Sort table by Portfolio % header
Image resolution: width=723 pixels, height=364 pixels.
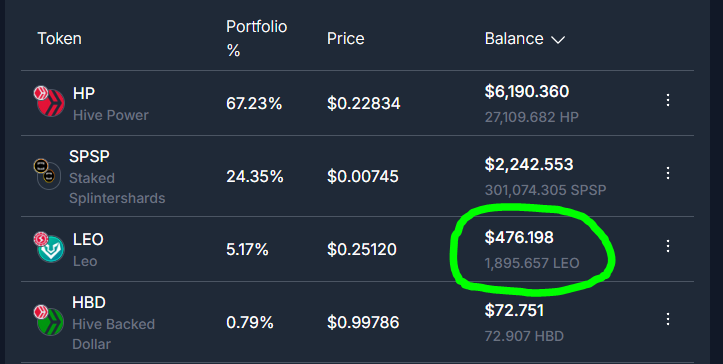pyautogui.click(x=256, y=38)
